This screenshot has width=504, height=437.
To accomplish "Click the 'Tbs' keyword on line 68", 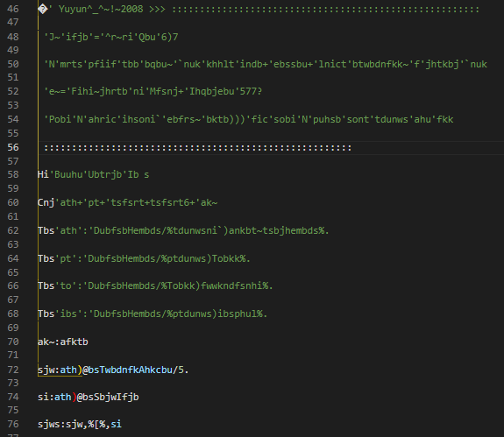I will 46,314.
